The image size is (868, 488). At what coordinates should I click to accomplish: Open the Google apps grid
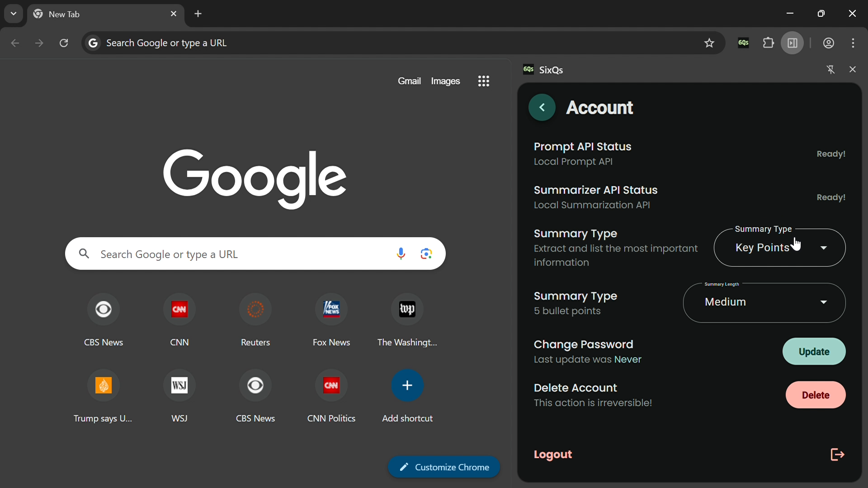(x=484, y=81)
